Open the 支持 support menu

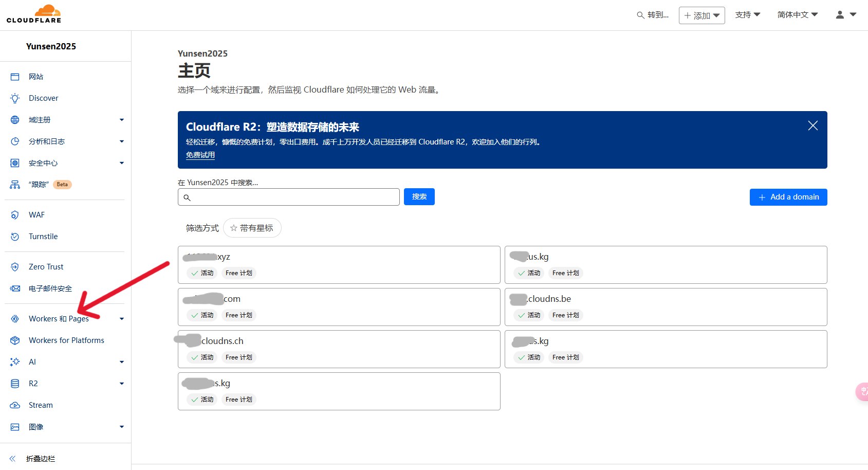tap(747, 15)
